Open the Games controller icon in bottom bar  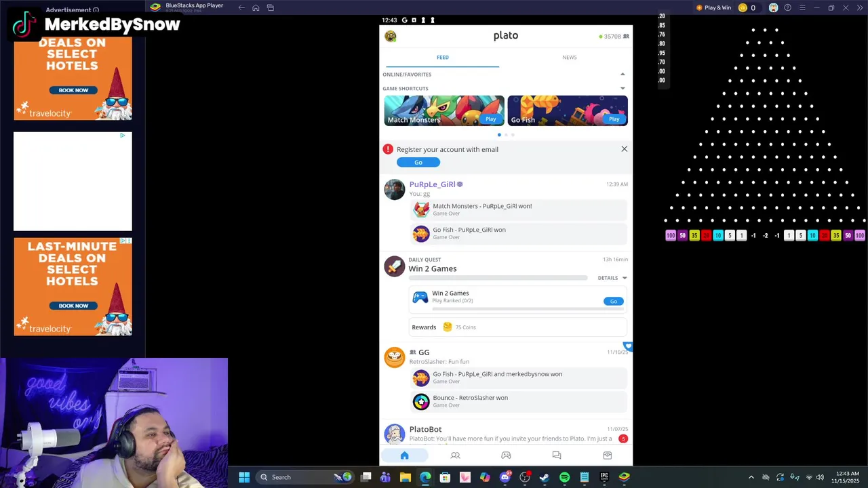[x=506, y=455]
